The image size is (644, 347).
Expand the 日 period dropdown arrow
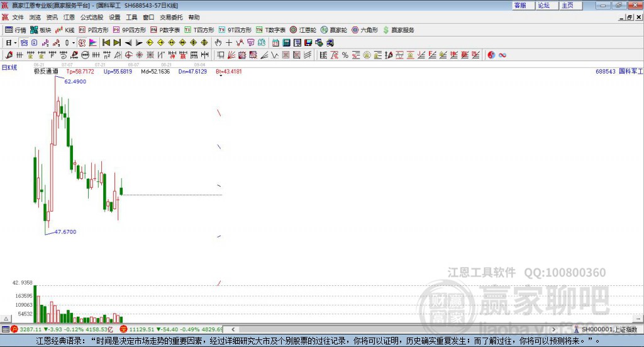15,43
